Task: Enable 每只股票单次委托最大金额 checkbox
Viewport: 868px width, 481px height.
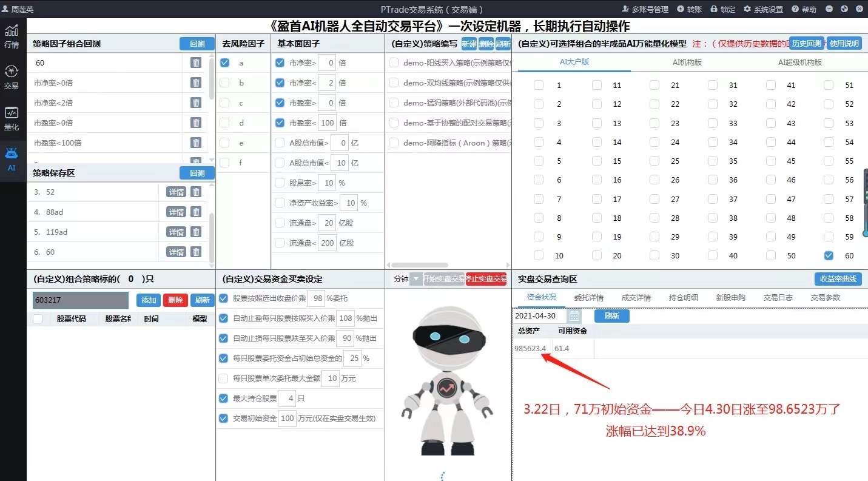Action: point(223,378)
